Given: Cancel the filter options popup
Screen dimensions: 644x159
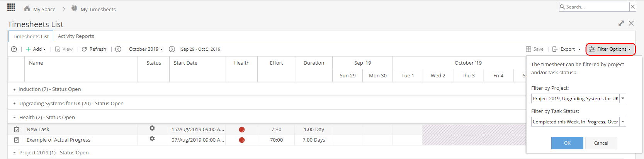Looking at the screenshot, I should pyautogui.click(x=601, y=143).
